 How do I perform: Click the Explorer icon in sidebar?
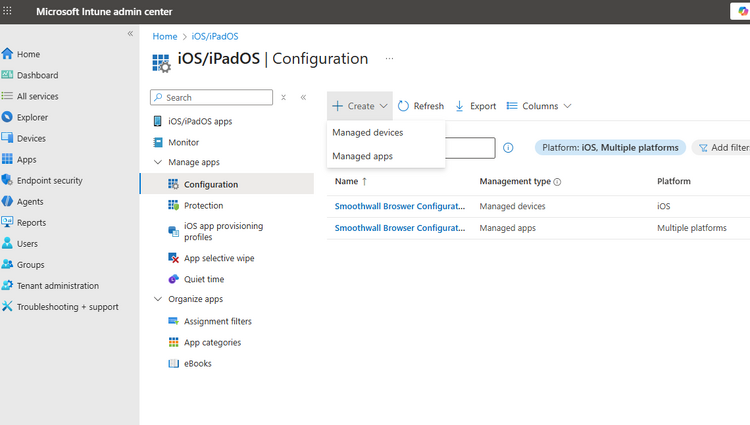[7, 117]
